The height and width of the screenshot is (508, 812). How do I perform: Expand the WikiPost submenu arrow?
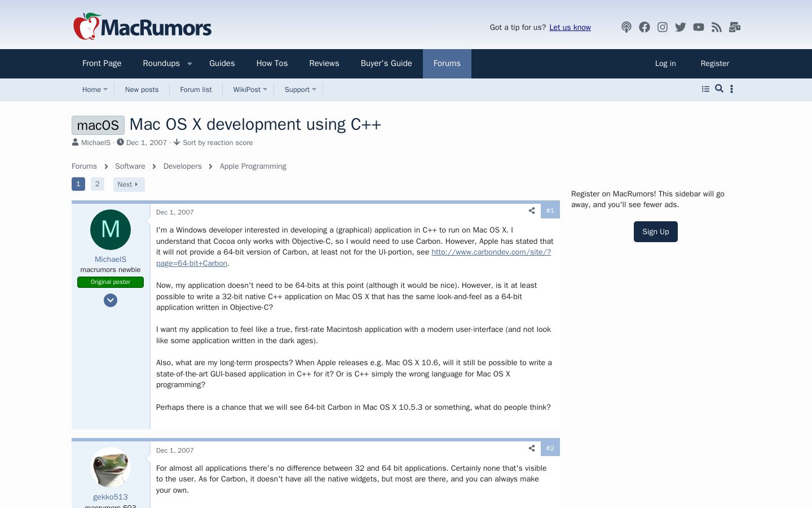265,89
